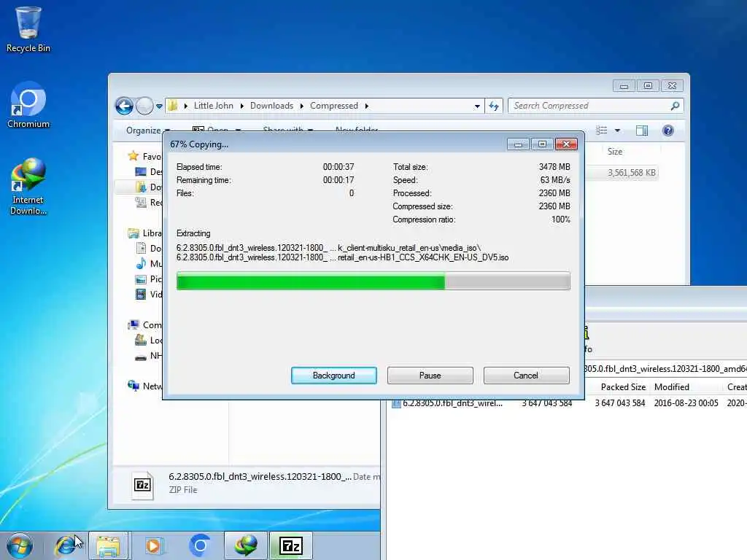The height and width of the screenshot is (560, 747).
Task: Open Internet Download Manager desktop shortcut
Action: click(x=28, y=186)
